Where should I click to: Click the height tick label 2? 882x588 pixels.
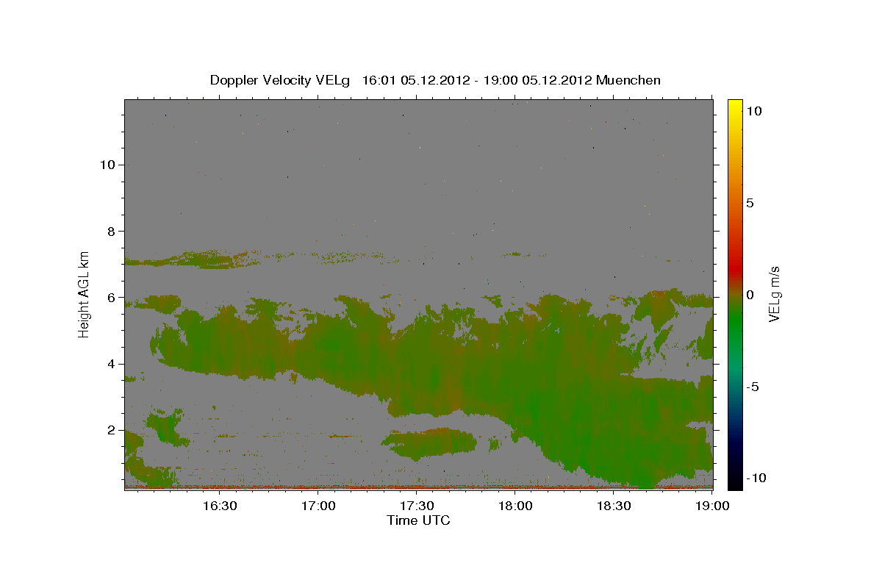click(x=112, y=430)
